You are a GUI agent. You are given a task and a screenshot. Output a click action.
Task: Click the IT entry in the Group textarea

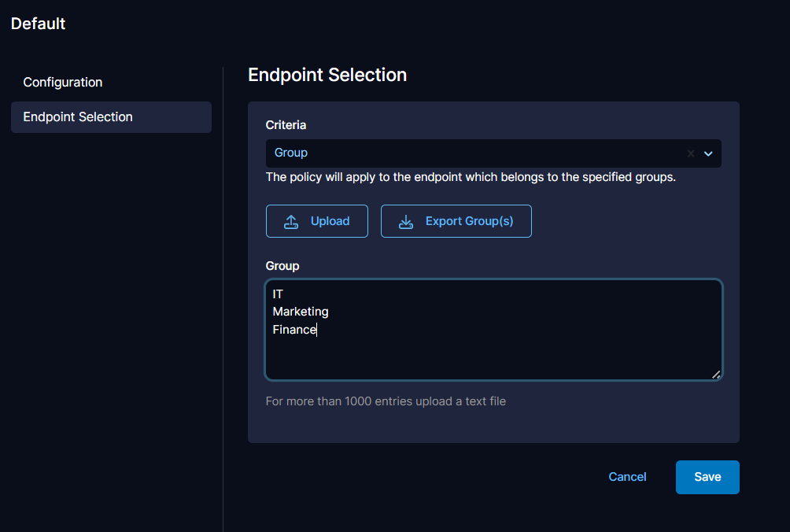277,294
